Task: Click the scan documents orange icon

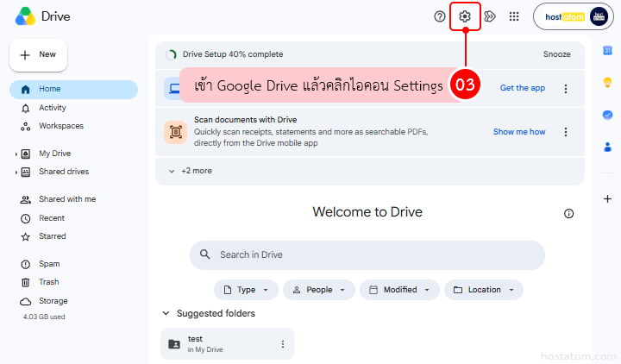Action: tap(175, 132)
